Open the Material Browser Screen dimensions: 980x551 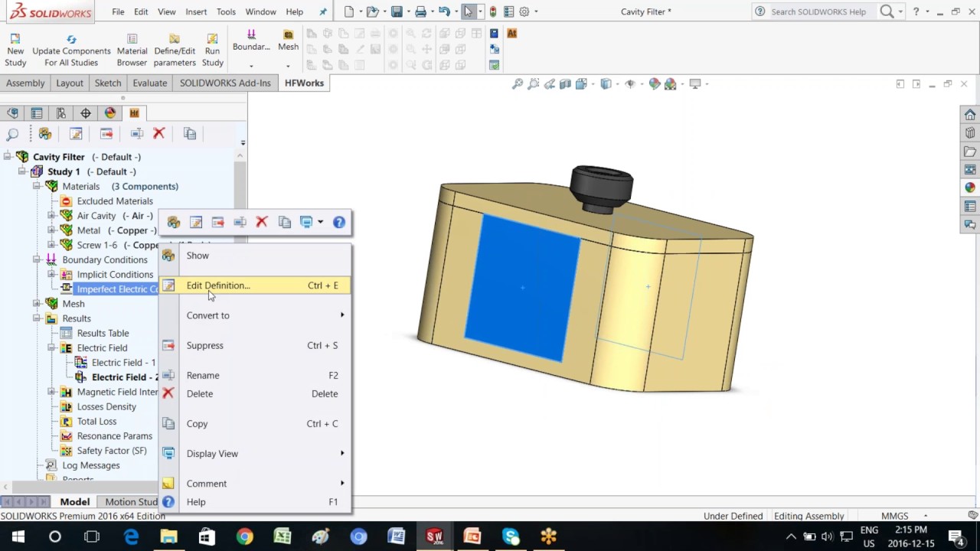pos(132,51)
